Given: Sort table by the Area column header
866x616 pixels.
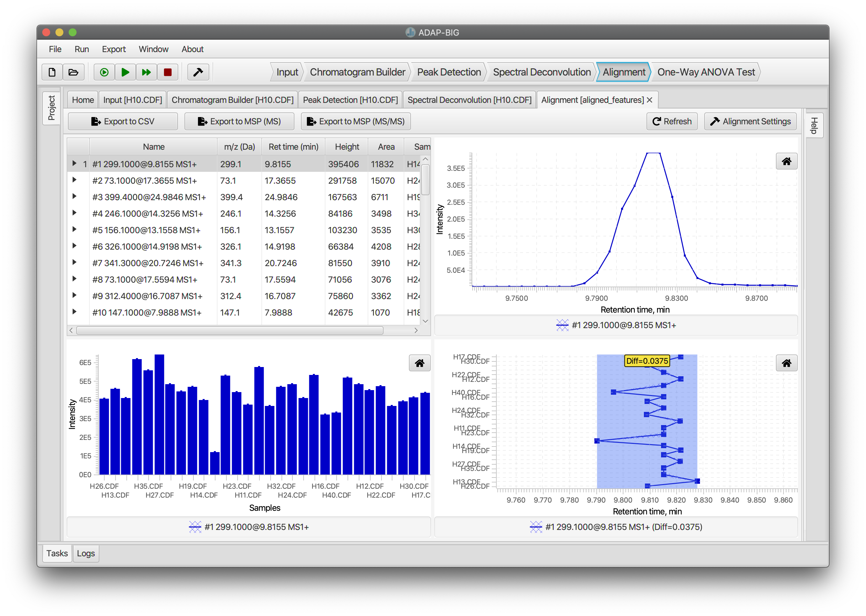Looking at the screenshot, I should (386, 147).
